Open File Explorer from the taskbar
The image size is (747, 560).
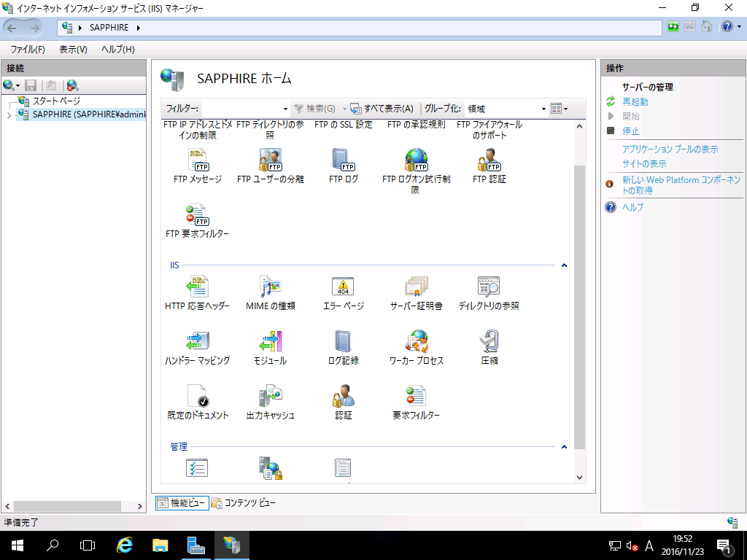(x=160, y=545)
